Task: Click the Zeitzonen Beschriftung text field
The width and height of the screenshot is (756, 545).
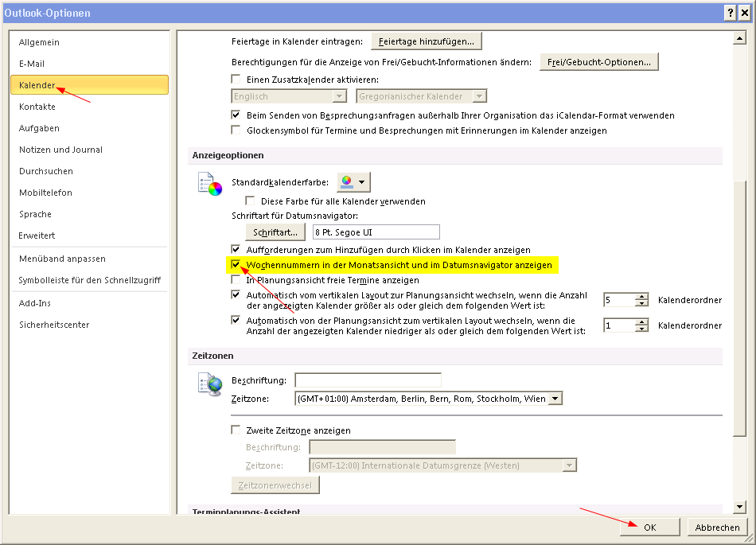Action: pos(368,380)
